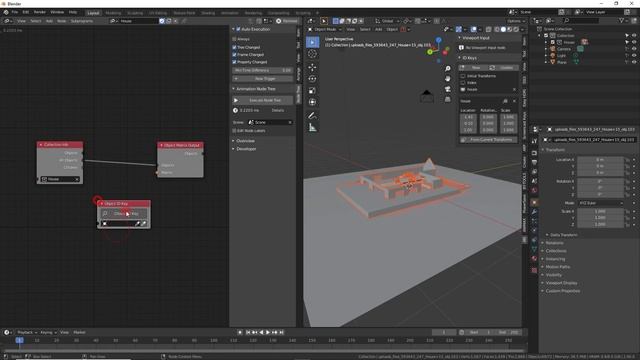The width and height of the screenshot is (640, 360).
Task: Jump to the start frame in timeline
Action: pyautogui.click(x=248, y=332)
